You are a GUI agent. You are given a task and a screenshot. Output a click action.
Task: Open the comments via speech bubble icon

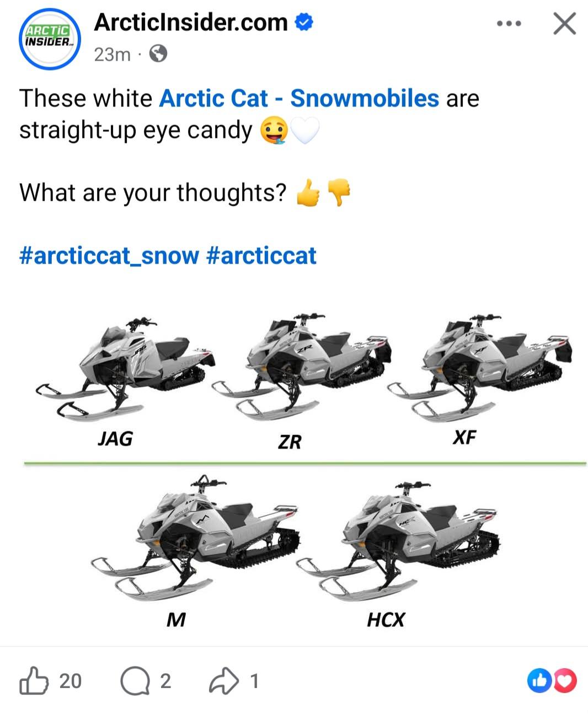(x=135, y=681)
